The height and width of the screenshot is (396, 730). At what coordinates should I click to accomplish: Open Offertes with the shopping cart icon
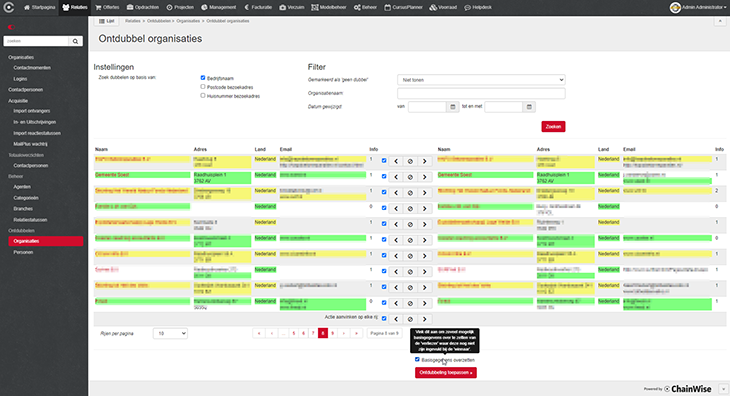coord(98,7)
